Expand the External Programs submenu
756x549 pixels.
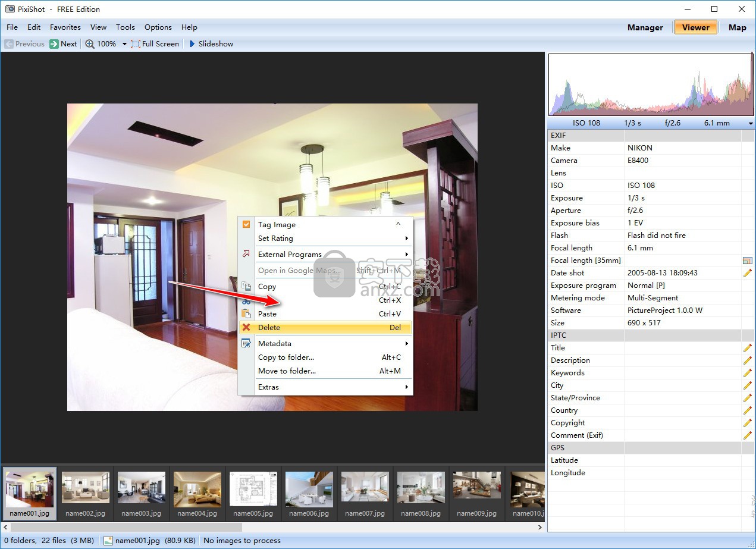tap(325, 255)
